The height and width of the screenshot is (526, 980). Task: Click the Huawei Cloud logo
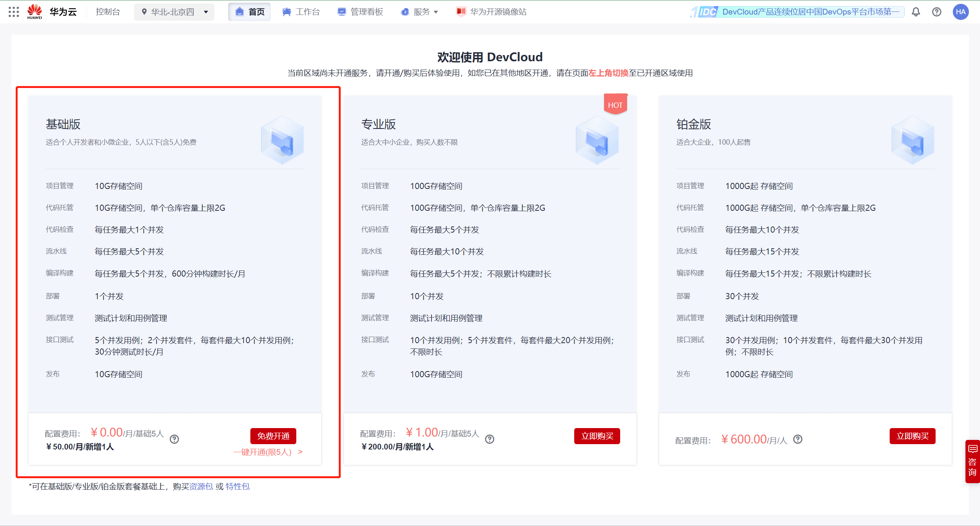(35, 11)
